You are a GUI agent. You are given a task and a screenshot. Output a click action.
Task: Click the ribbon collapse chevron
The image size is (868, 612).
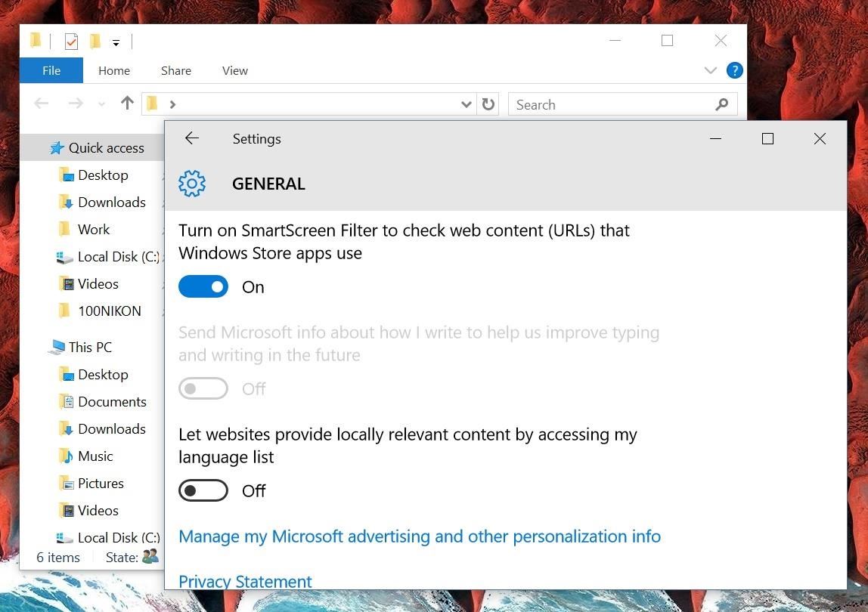[709, 70]
